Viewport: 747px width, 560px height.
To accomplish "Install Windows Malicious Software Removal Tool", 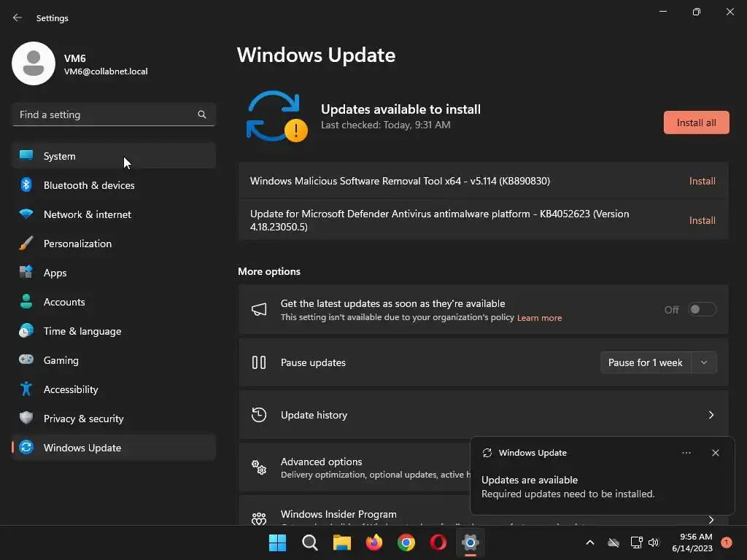I will coord(702,181).
